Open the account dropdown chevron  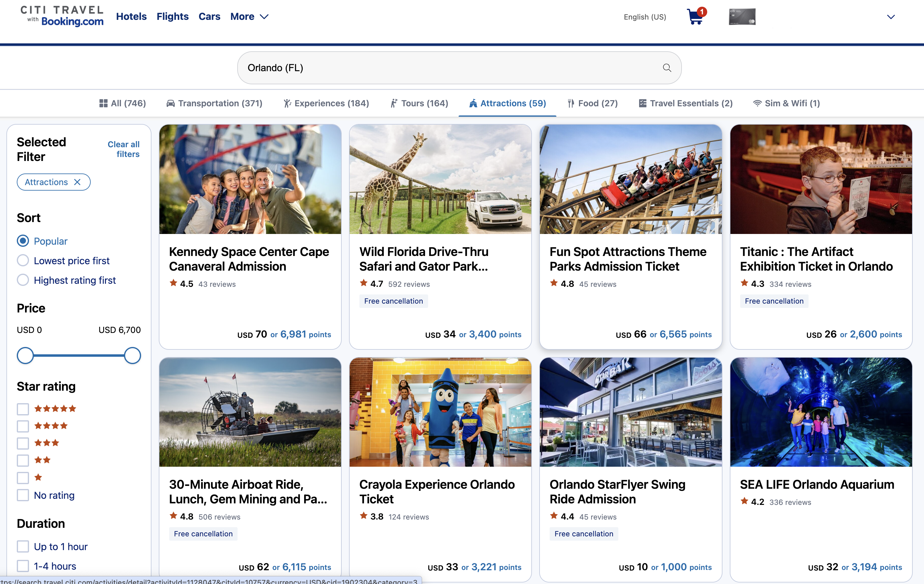[891, 17]
